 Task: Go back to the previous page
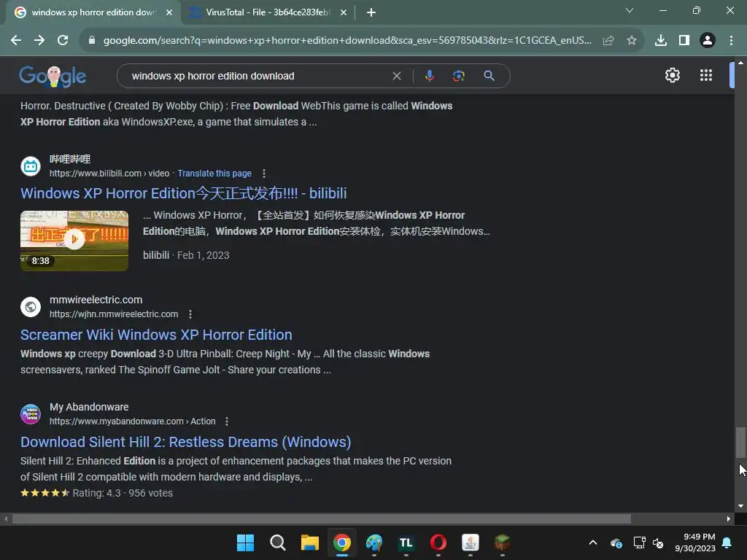click(16, 41)
